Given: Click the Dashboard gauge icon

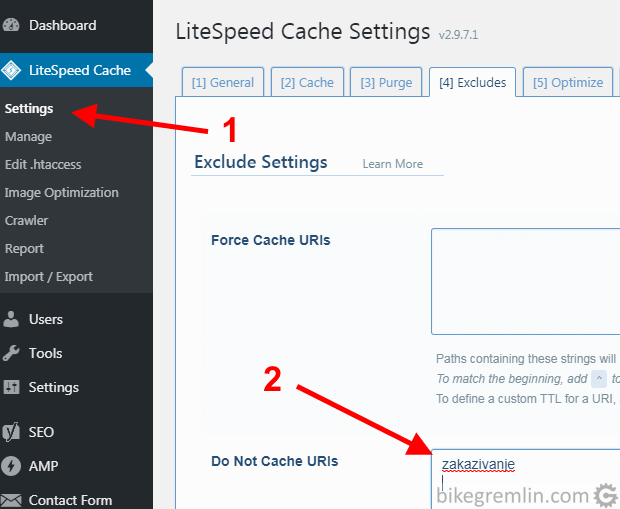Looking at the screenshot, I should 11,25.
